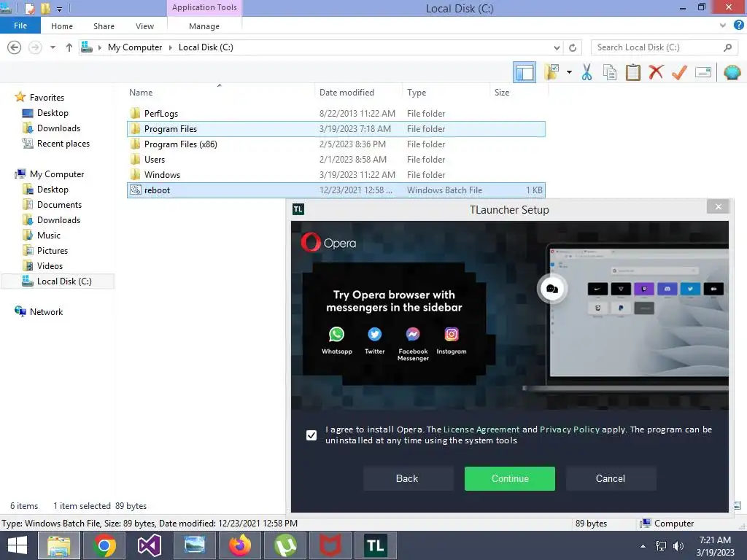This screenshot has height=560, width=747.
Task: Expand the ribbon chevron
Action: [x=723, y=26]
